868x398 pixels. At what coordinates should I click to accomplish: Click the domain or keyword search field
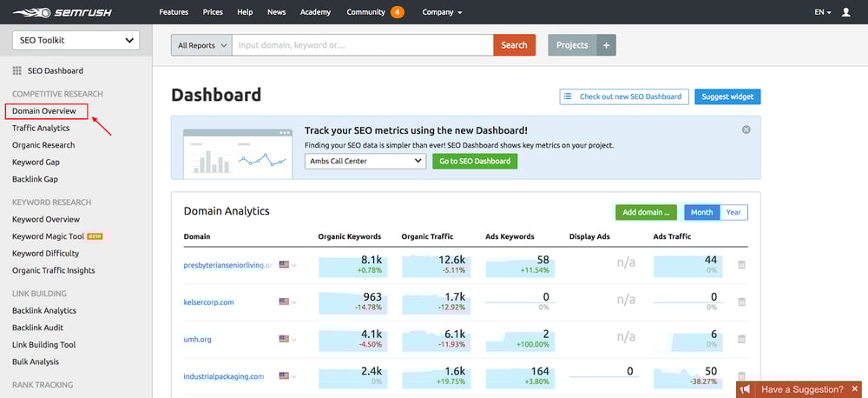[363, 45]
